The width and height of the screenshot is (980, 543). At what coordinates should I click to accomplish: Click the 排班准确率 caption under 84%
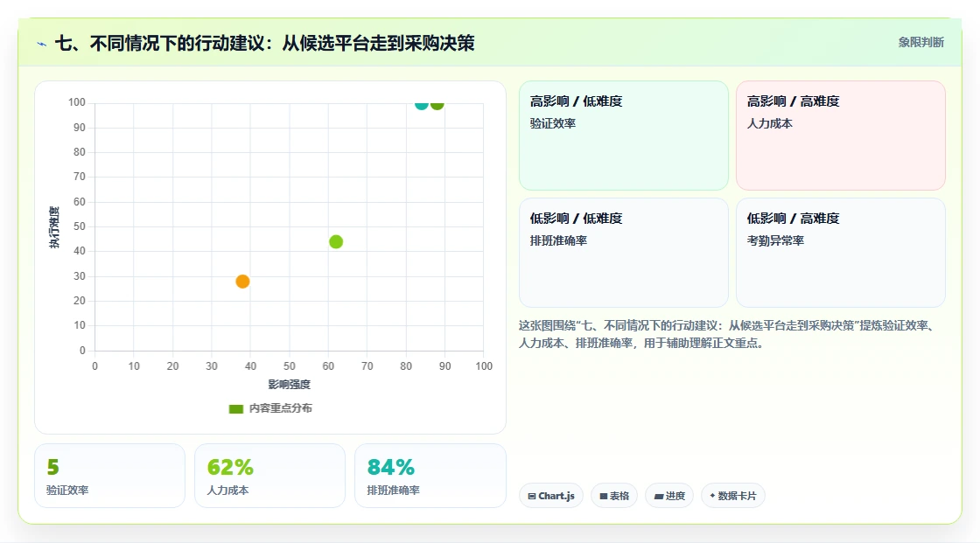tap(393, 491)
